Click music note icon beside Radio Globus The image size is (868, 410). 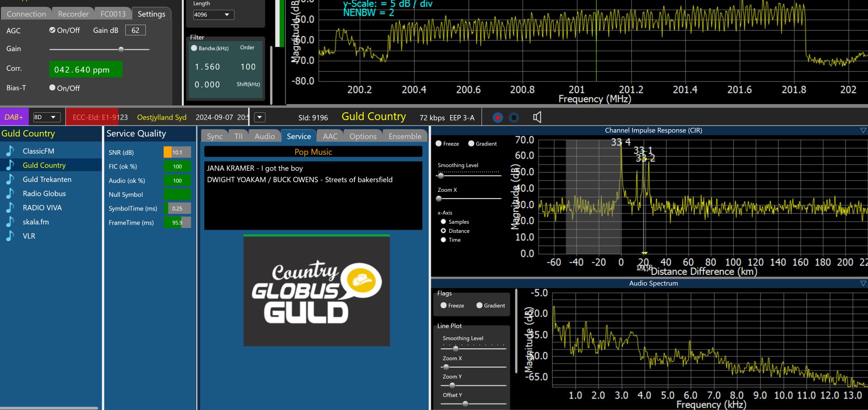10,194
